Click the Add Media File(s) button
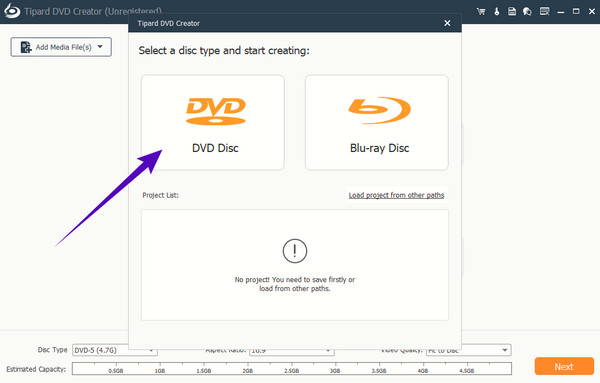Viewport: 600px width, 383px height. [61, 47]
